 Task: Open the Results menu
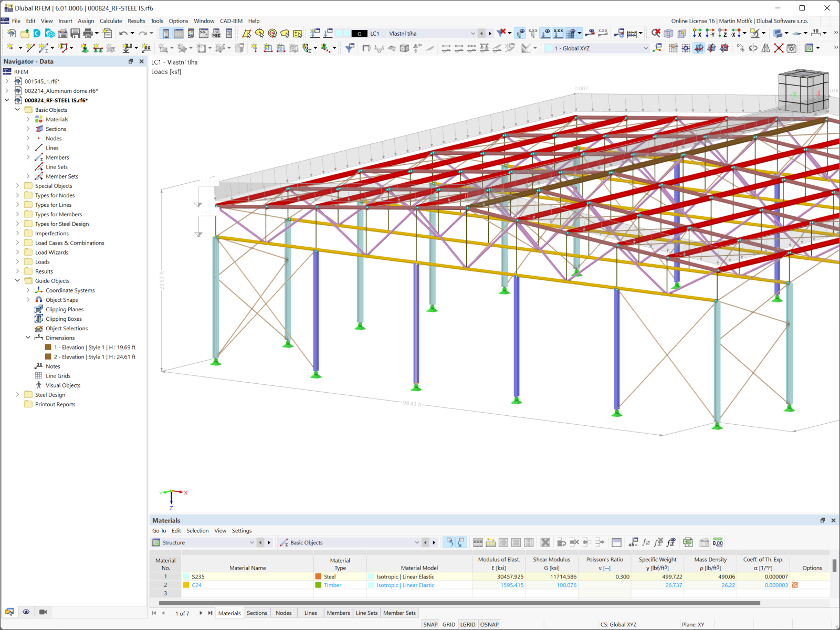point(136,21)
